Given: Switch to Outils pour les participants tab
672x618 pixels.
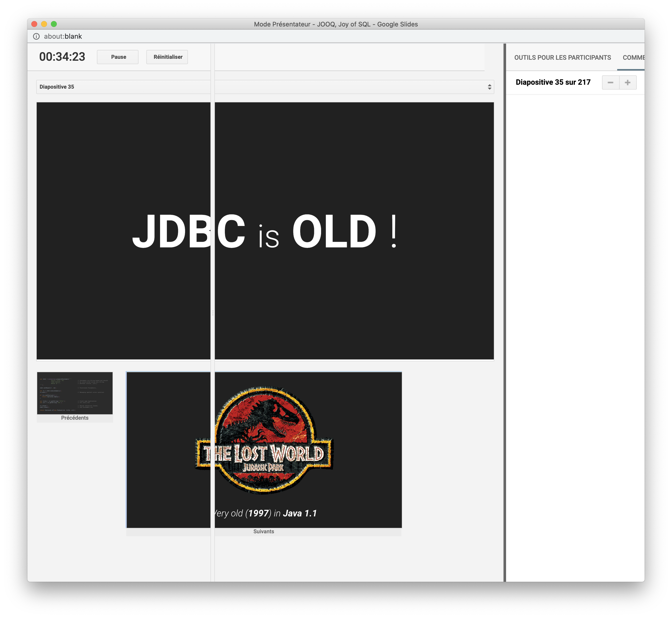Looking at the screenshot, I should click(x=562, y=58).
